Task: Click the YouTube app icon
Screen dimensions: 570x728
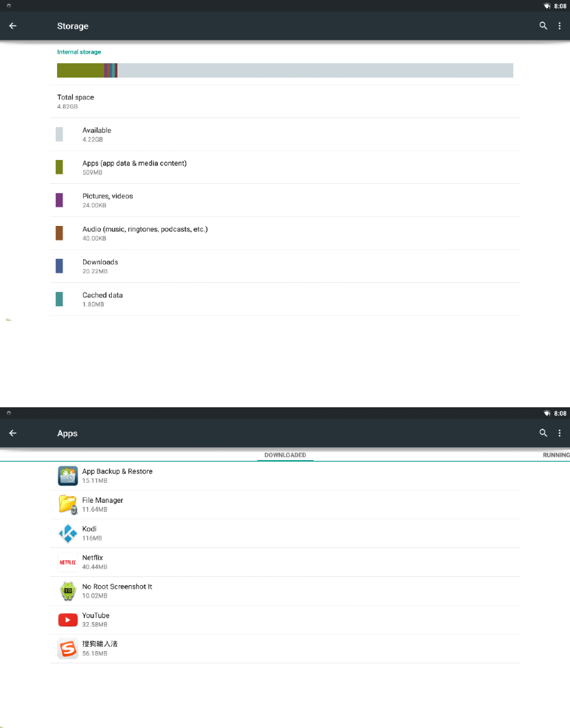Action: click(68, 619)
